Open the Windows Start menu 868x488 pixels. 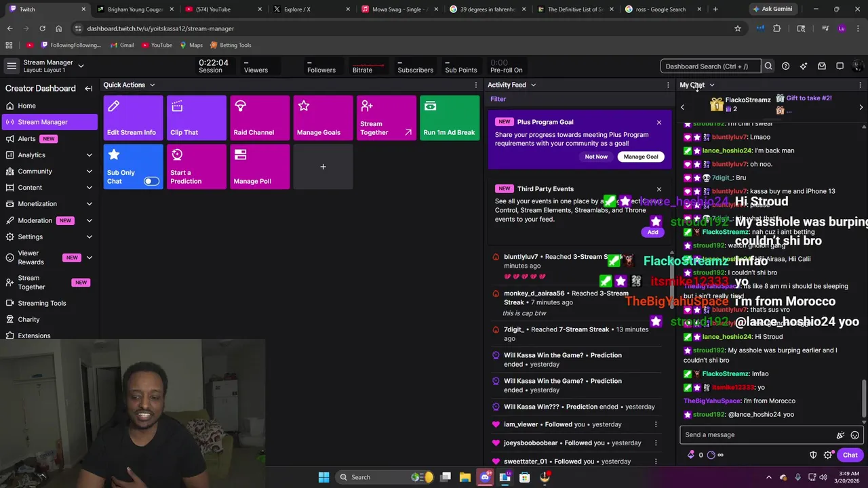coord(323,477)
